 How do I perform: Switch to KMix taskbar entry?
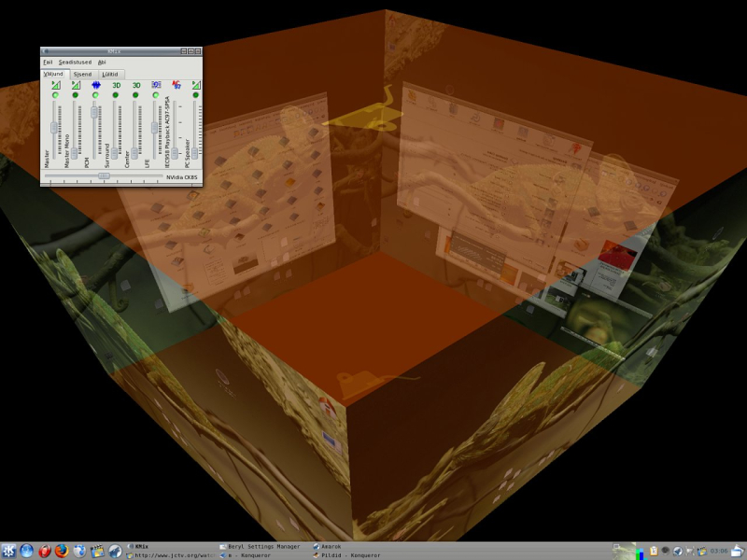[171, 547]
